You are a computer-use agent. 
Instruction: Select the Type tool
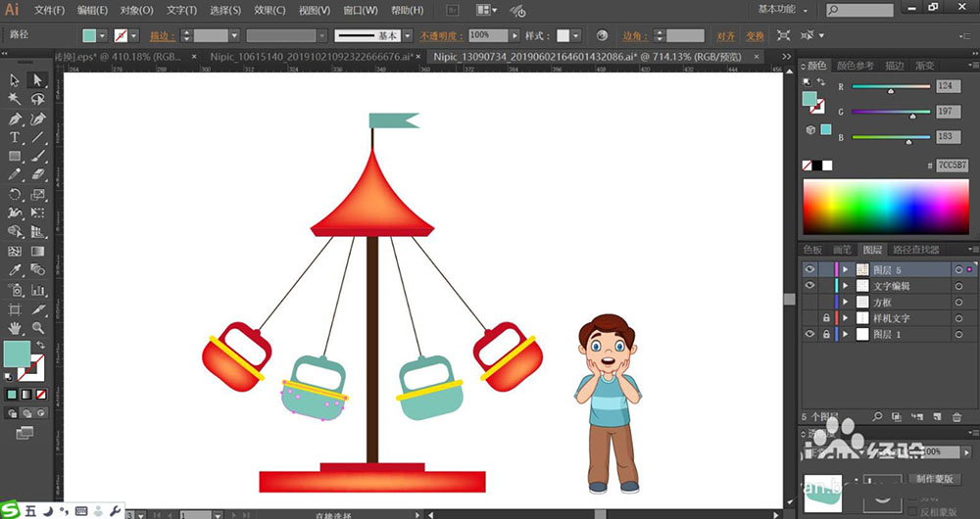[x=15, y=137]
